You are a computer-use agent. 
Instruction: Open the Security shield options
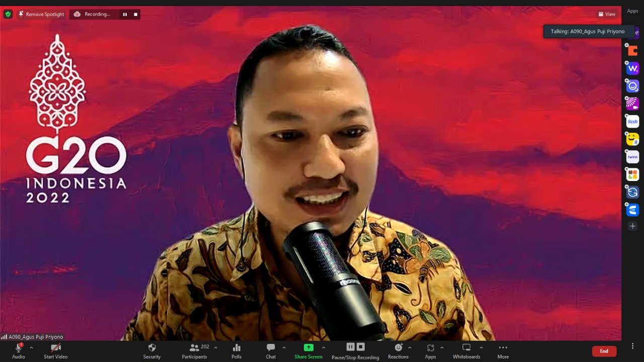click(151, 348)
